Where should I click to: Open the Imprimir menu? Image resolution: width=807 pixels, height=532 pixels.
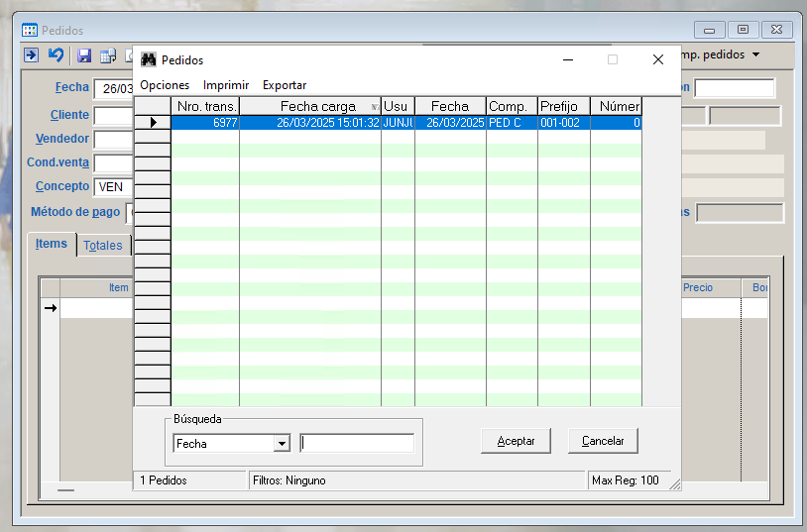pos(226,85)
